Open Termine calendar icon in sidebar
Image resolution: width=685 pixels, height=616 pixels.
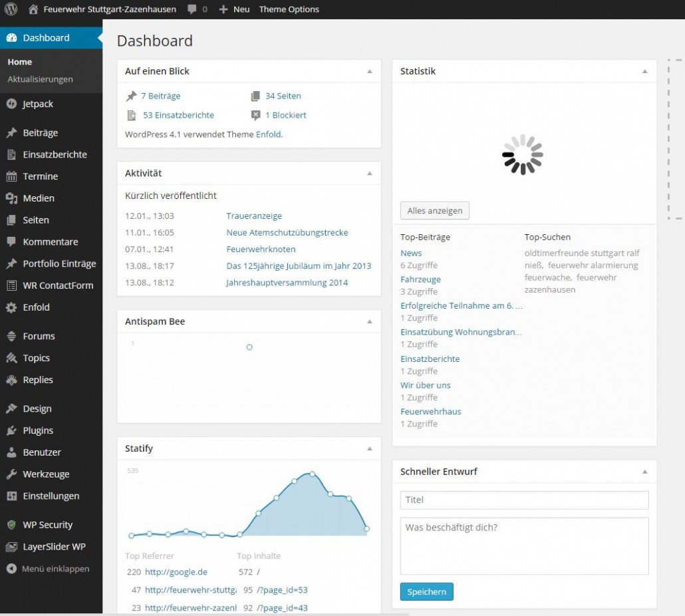[x=11, y=176]
